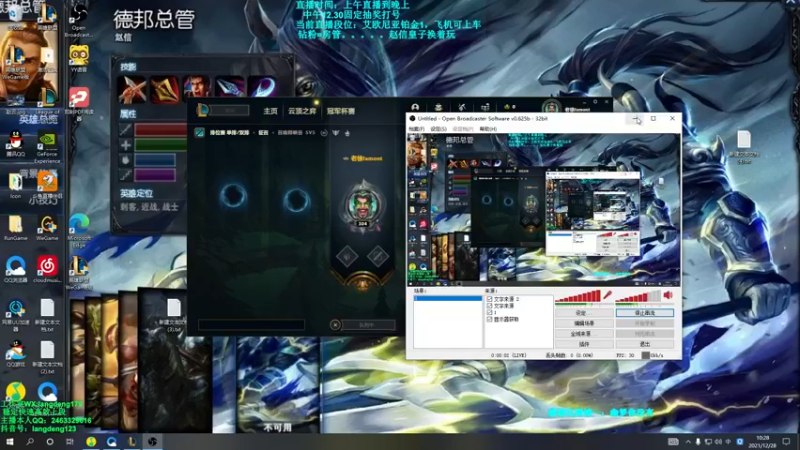Select the highlighted scene in OBS scenes list
The width and height of the screenshot is (800, 450).
(447, 298)
